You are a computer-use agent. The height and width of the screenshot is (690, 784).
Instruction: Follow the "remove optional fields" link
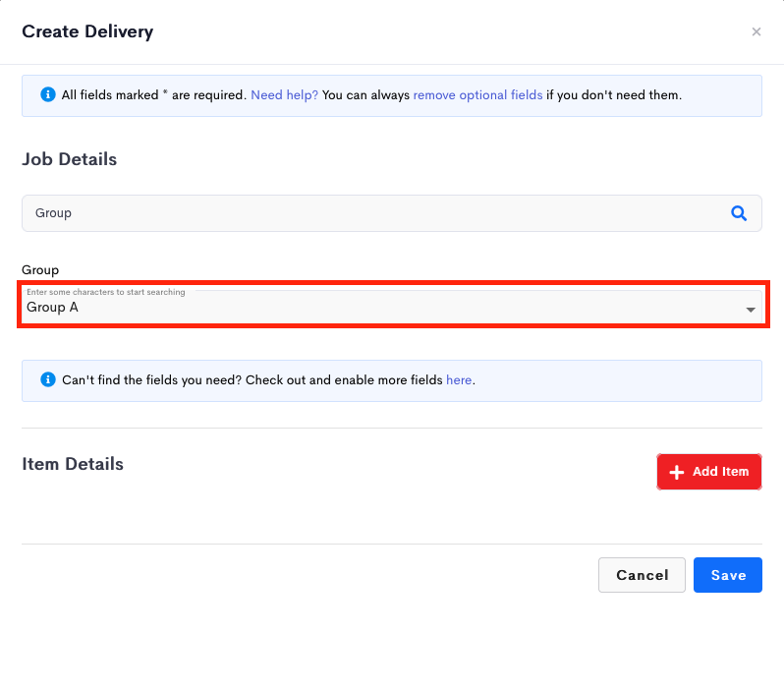[477, 94]
